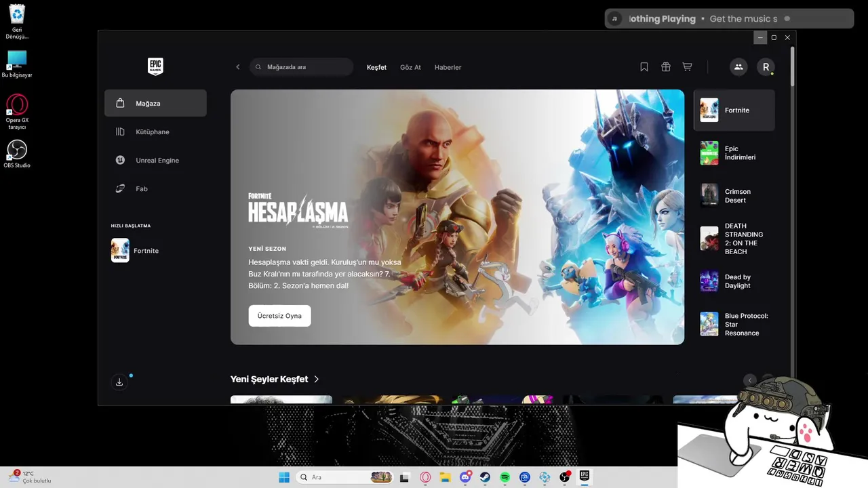Open Bu bilgisayar desktop icon
This screenshot has width=868, height=488.
[17, 64]
